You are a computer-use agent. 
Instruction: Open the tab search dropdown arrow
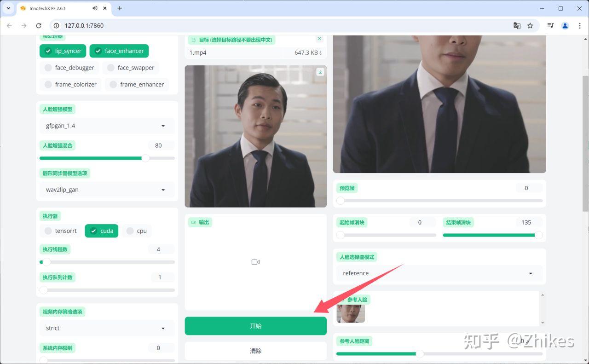click(8, 8)
